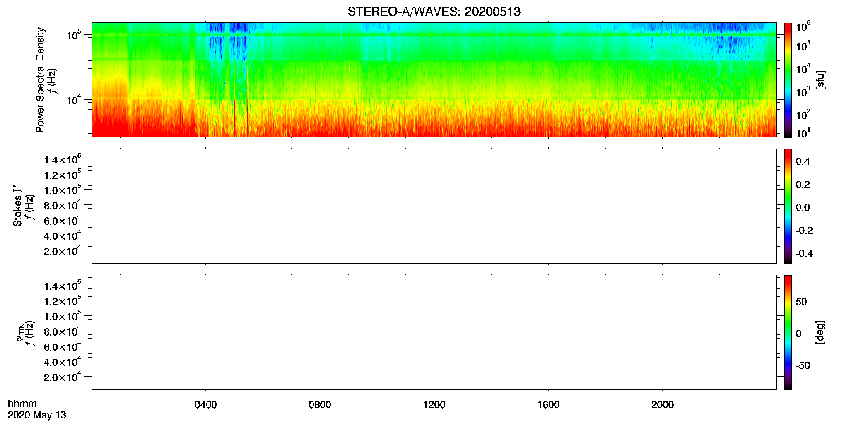Click the [deg] unit label
868x447 pixels.
pos(820,332)
